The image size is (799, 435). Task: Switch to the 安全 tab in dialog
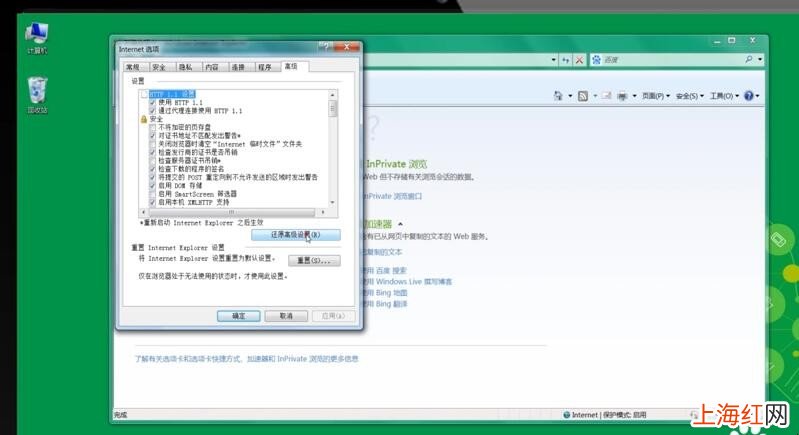(159, 67)
